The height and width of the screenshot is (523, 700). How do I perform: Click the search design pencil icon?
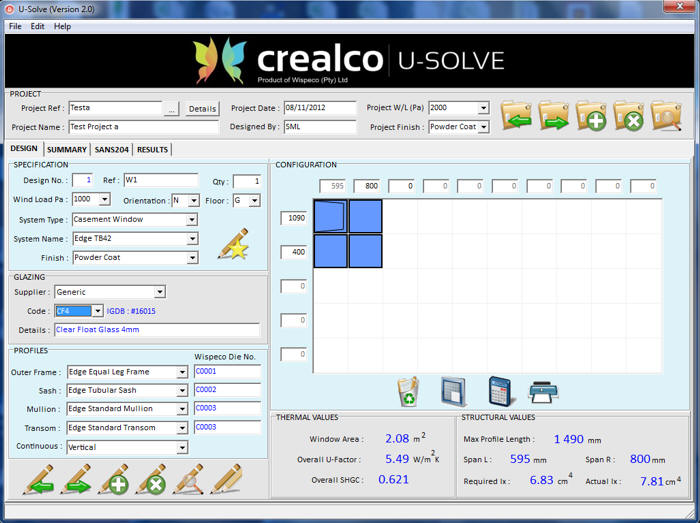[188, 479]
